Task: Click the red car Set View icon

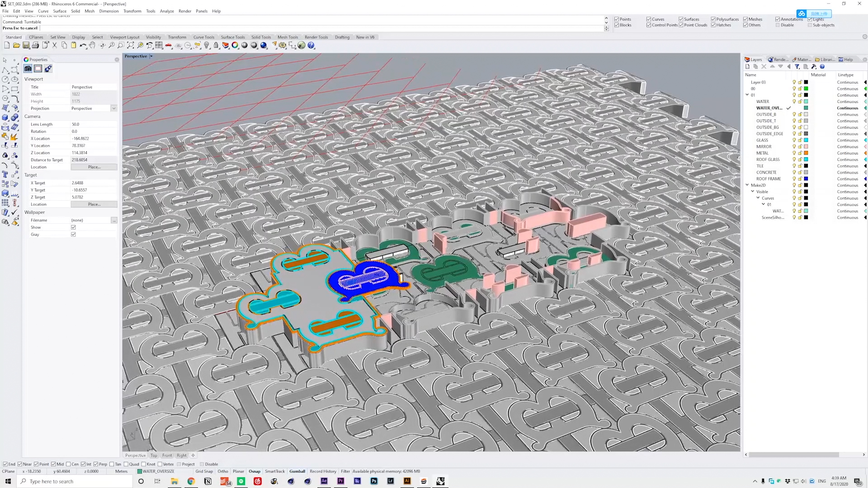Action: click(x=169, y=45)
